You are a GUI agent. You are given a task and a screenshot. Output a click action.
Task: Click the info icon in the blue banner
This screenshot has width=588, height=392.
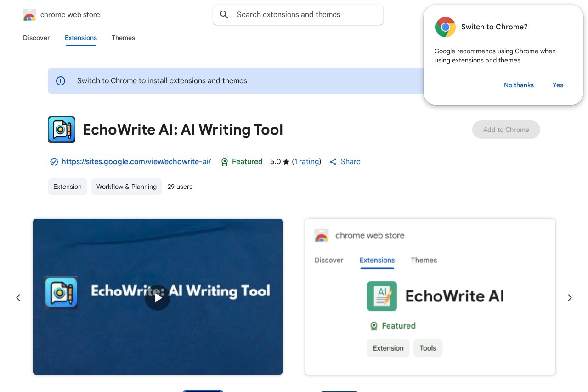(61, 81)
